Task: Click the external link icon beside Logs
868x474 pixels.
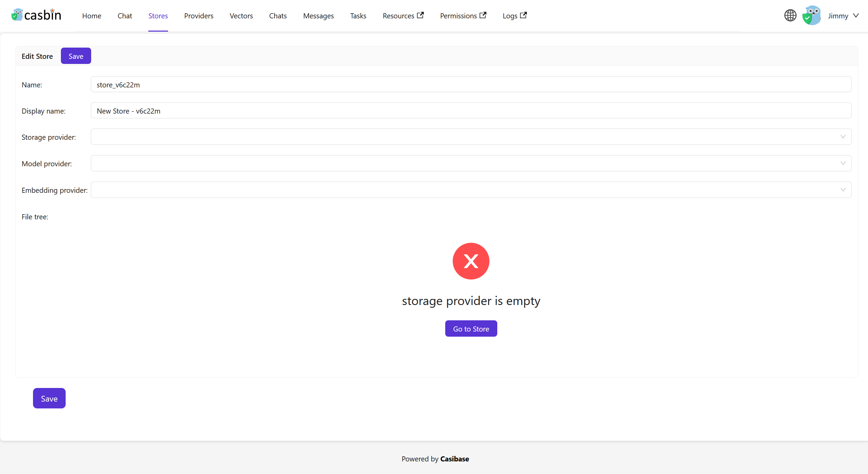Action: [x=523, y=15]
